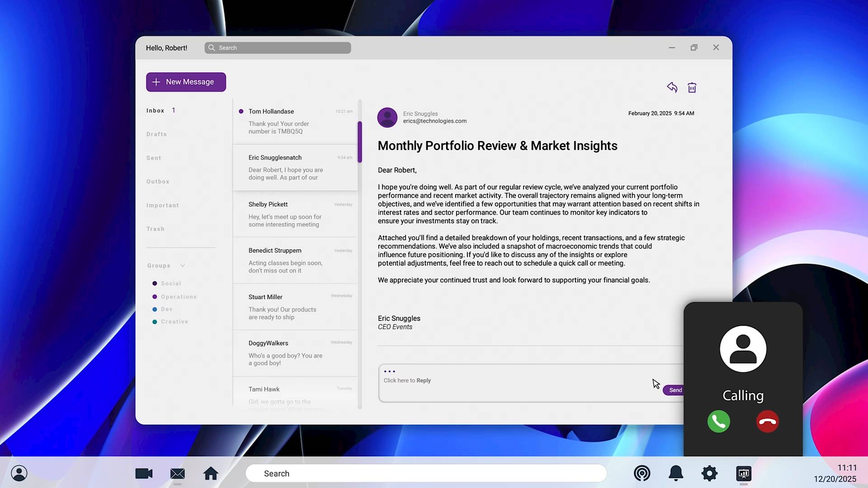
Task: Minimize the mail window
Action: tap(672, 47)
